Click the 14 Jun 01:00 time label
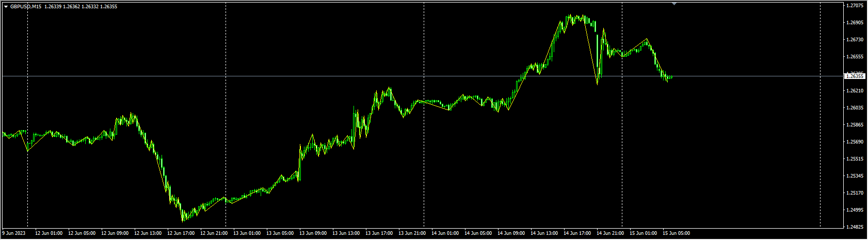 point(445,233)
